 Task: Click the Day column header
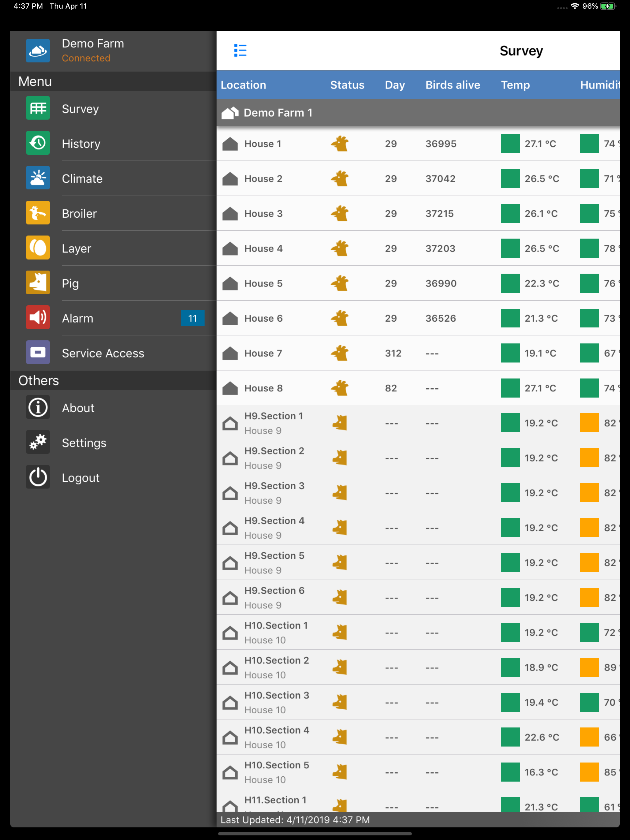pos(395,85)
